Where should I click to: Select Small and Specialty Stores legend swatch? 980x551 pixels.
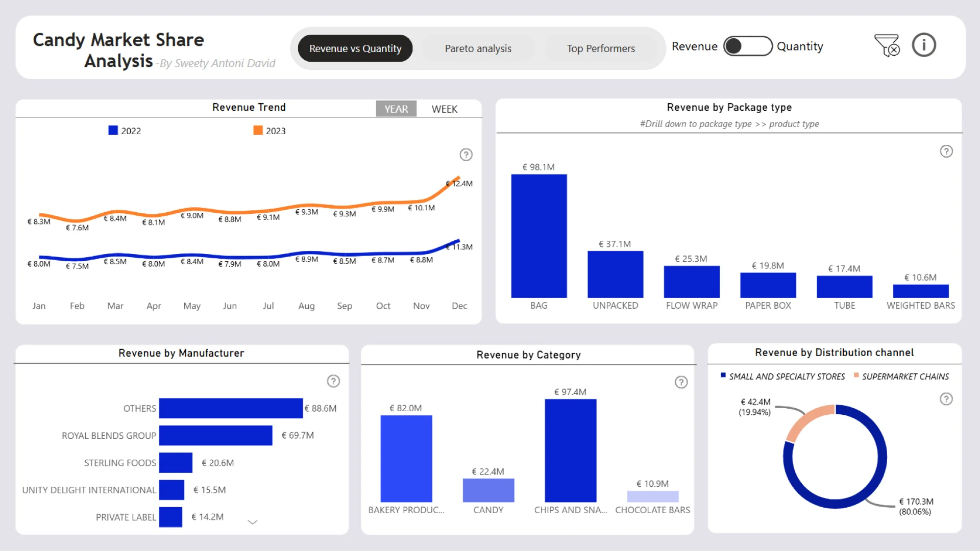[x=723, y=375]
